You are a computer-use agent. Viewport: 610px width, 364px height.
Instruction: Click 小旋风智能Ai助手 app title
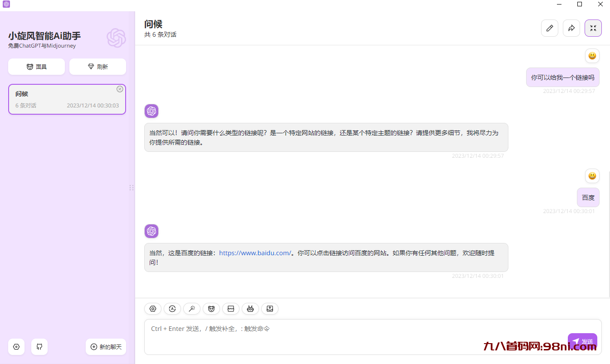(x=44, y=36)
